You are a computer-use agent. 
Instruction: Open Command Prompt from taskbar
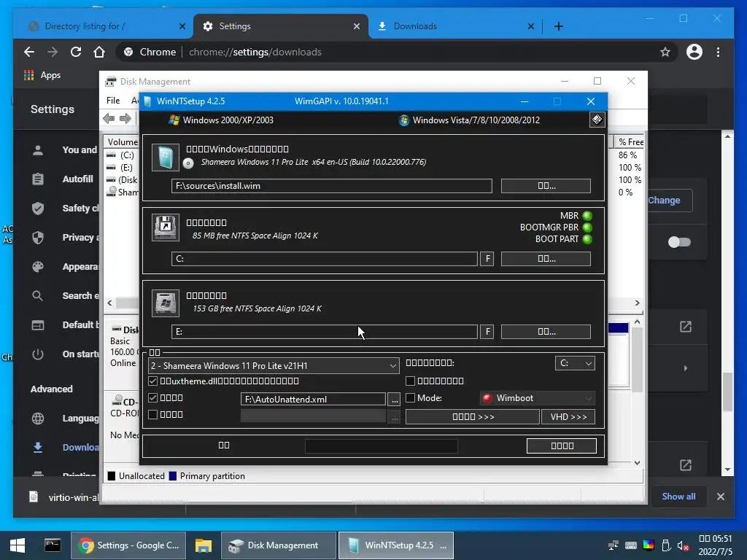point(53,545)
